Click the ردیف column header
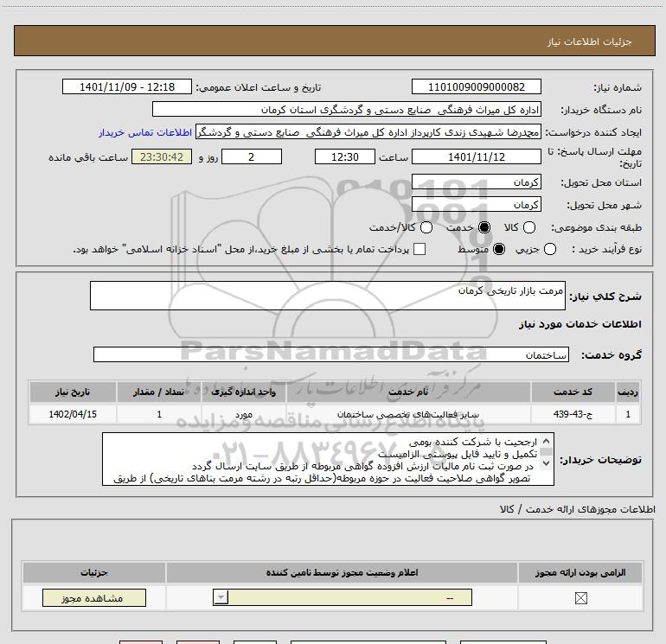 pos(628,392)
